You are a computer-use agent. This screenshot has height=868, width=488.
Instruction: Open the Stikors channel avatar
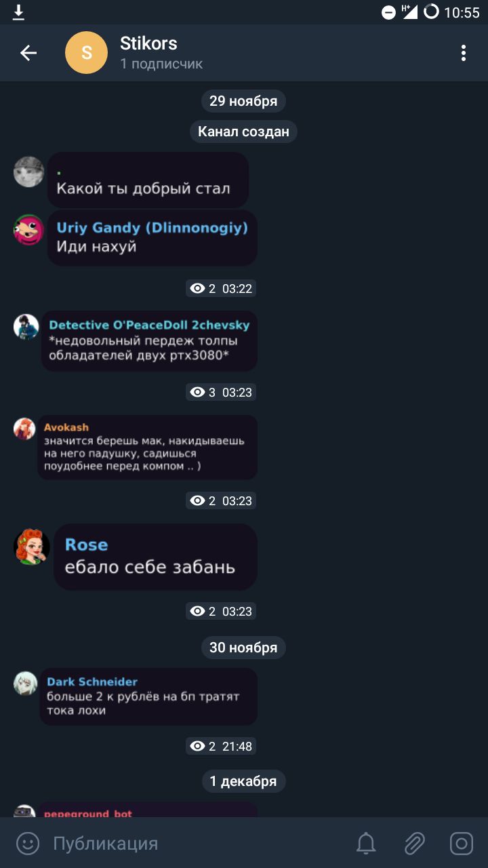[86, 53]
